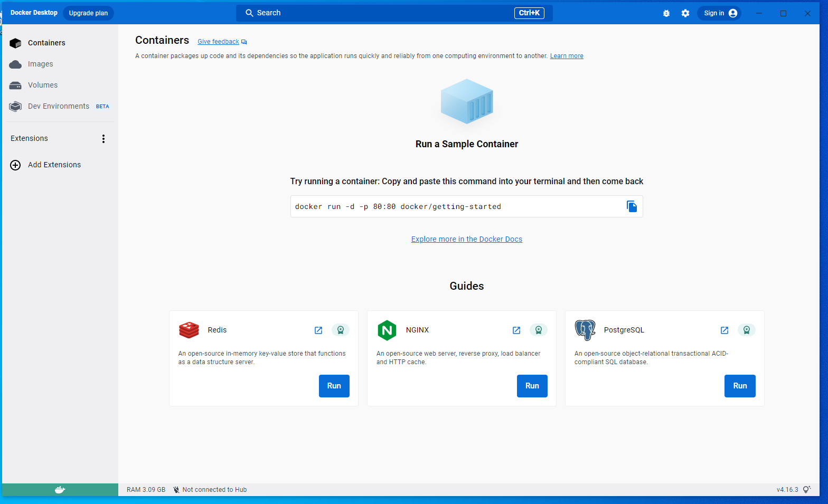Click the Containers cube icon in sidebar
Viewport: 828px width, 504px height.
point(15,43)
